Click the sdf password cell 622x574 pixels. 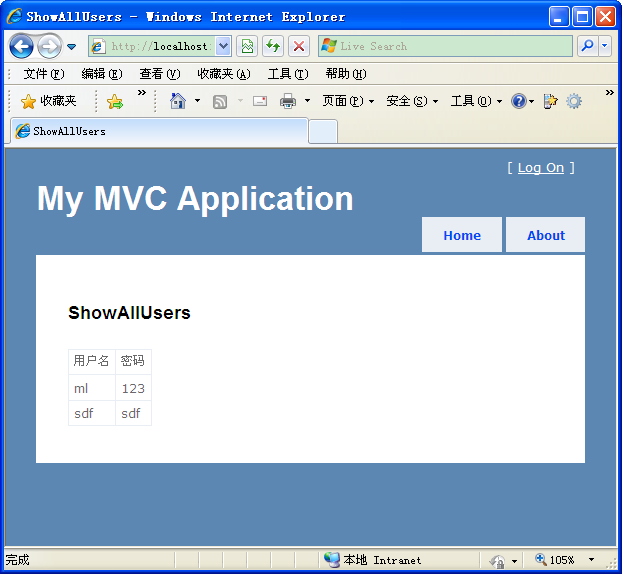pyautogui.click(x=133, y=413)
